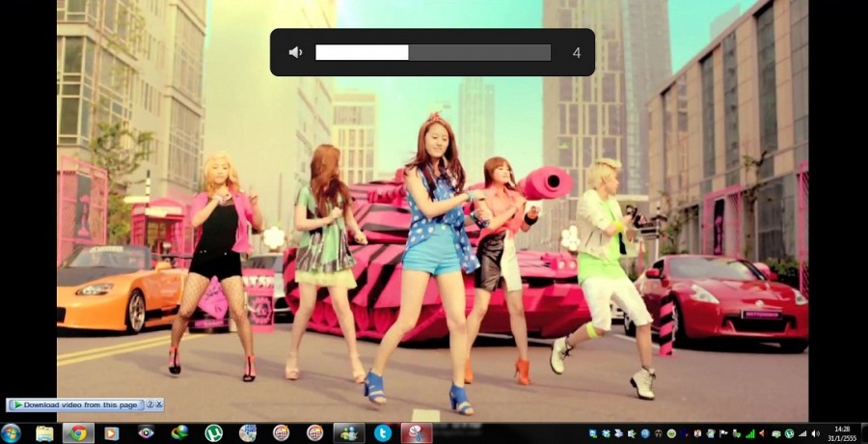The width and height of the screenshot is (868, 444).
Task: Launch Windows Media Player from the taskbar
Action: (x=111, y=433)
